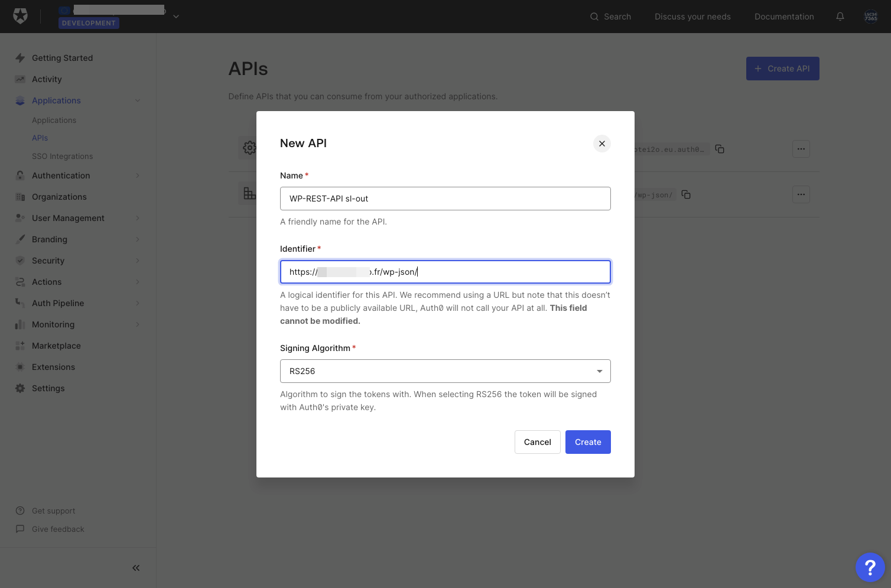This screenshot has width=891, height=588.
Task: Click the Marketplace grid-plus icon
Action: tap(20, 346)
